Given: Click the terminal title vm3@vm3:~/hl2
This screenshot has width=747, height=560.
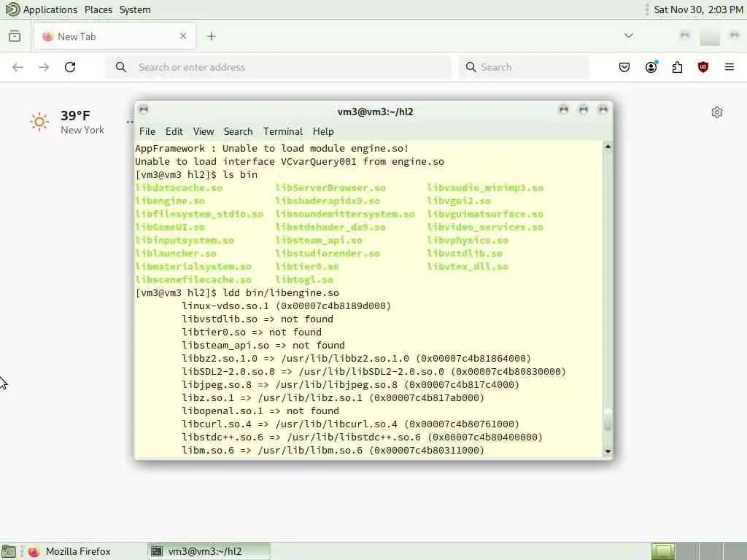Looking at the screenshot, I should tap(376, 112).
